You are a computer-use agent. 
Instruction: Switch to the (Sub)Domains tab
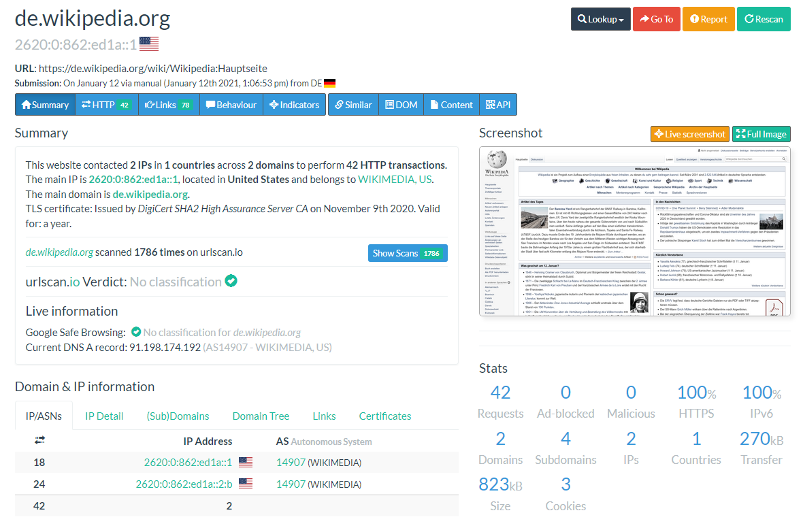coord(178,416)
